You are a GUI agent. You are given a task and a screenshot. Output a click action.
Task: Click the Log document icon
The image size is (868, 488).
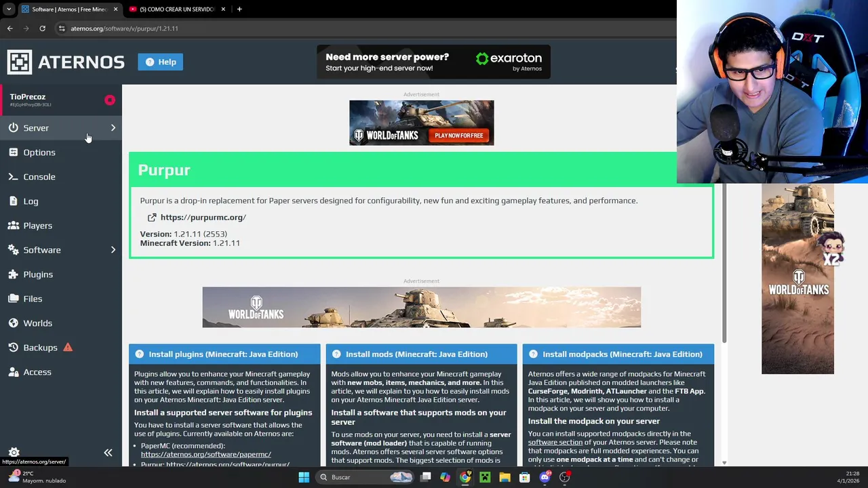pos(14,201)
